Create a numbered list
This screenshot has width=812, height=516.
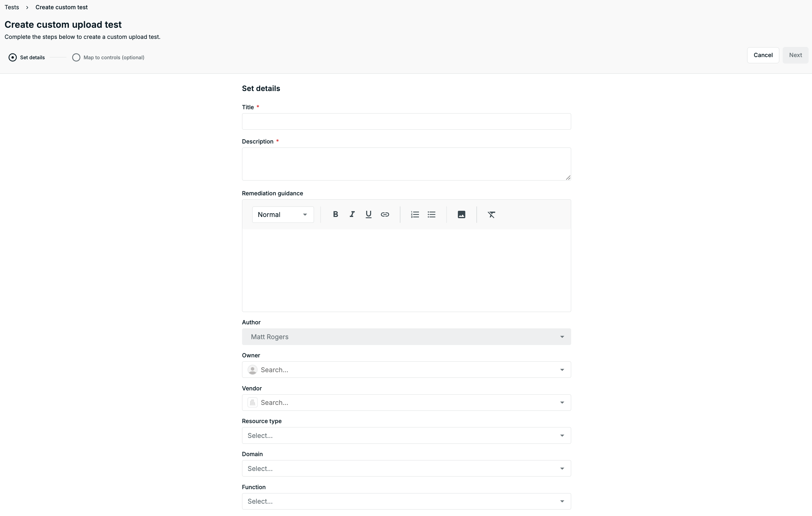coord(415,214)
